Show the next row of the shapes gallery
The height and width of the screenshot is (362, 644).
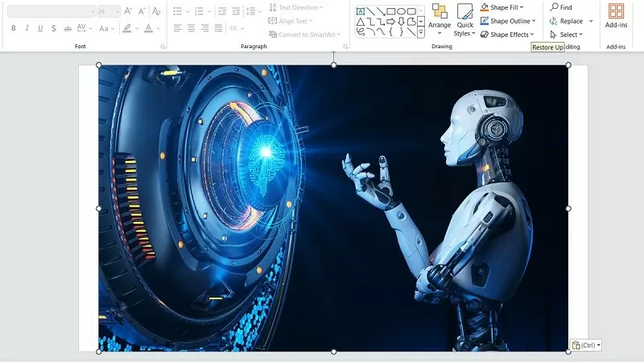pos(421,22)
